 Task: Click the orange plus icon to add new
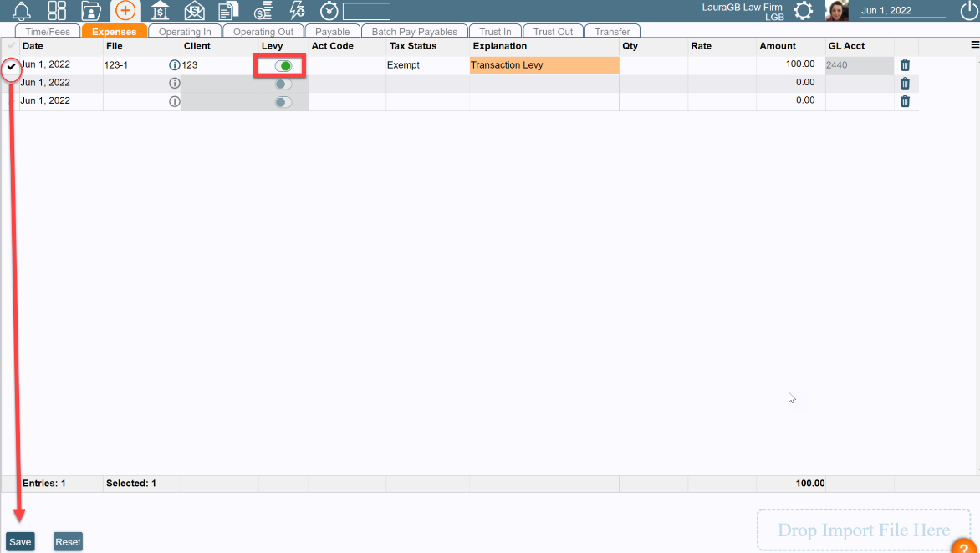125,11
